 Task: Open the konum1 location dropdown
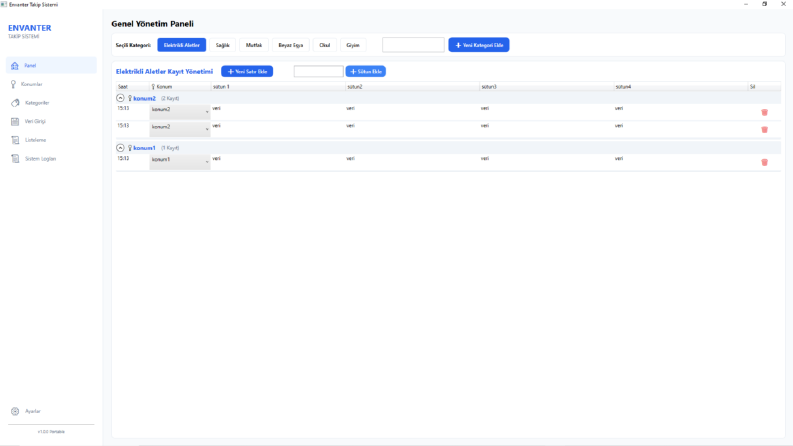pos(180,161)
